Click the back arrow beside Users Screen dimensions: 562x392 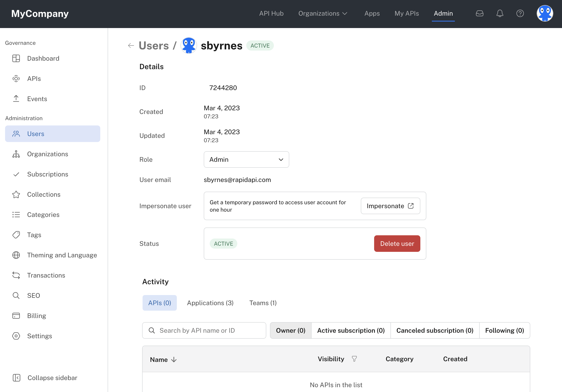(x=131, y=46)
